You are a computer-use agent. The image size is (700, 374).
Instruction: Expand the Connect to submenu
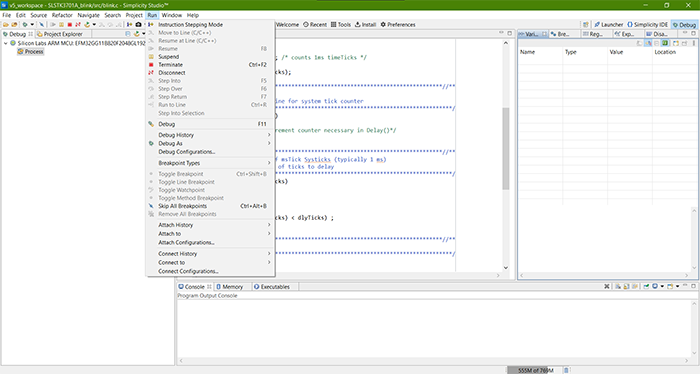(x=210, y=262)
